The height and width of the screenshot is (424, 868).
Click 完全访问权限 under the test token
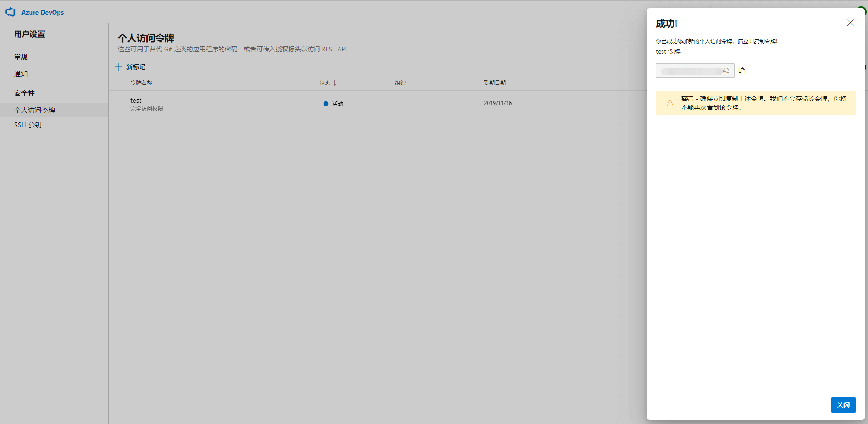pos(147,109)
